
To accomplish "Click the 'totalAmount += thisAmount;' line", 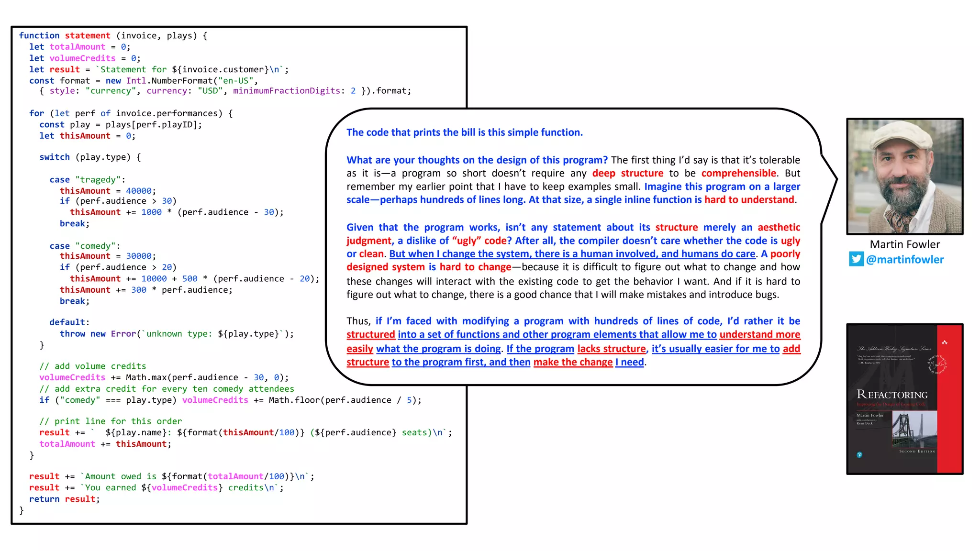I will pos(105,444).
